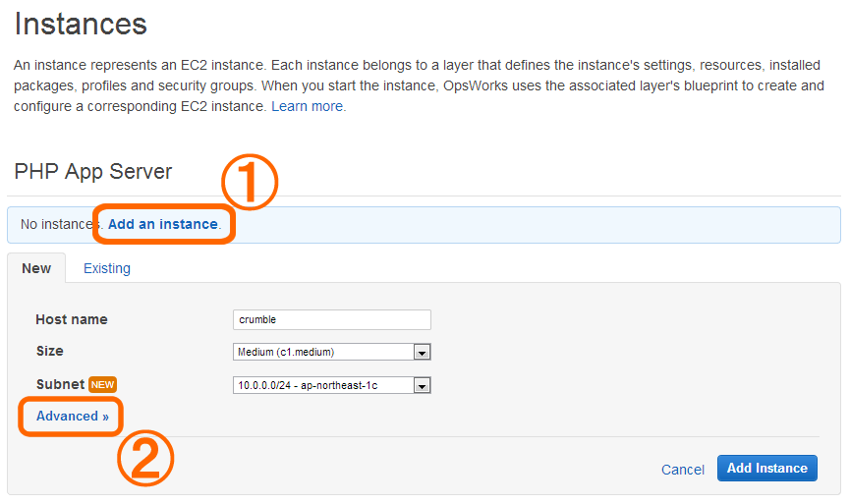
Task: Open the Subnet combo box showing 10.0.0.0/24
Action: click(332, 385)
